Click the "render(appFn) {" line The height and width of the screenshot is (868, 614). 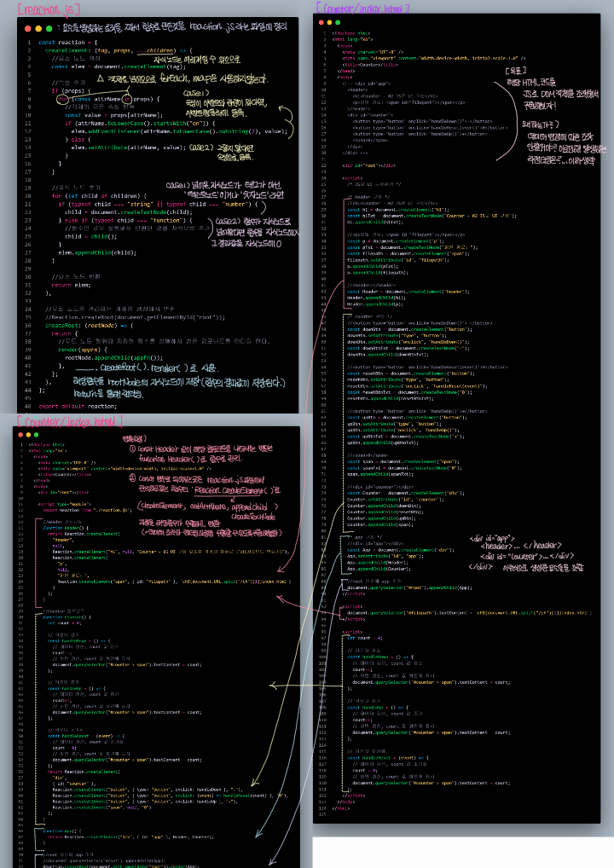(83, 350)
